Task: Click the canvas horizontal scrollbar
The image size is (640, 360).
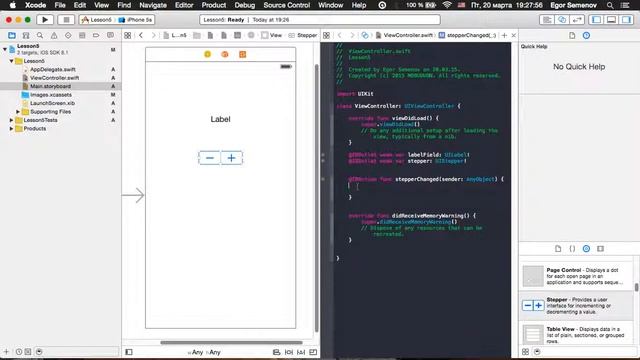Action: click(231, 342)
